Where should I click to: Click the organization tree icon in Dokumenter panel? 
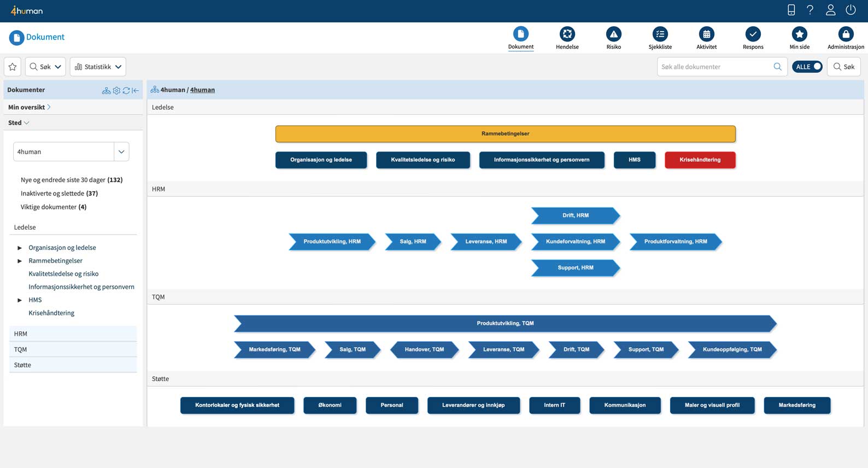(106, 90)
